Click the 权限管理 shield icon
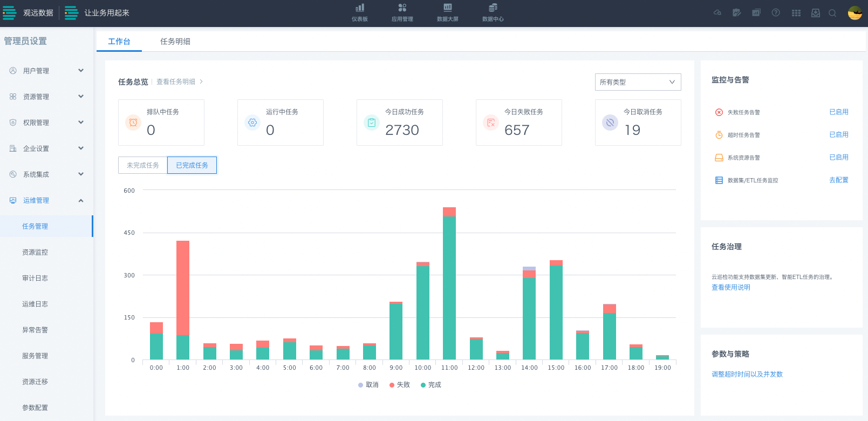 point(13,123)
